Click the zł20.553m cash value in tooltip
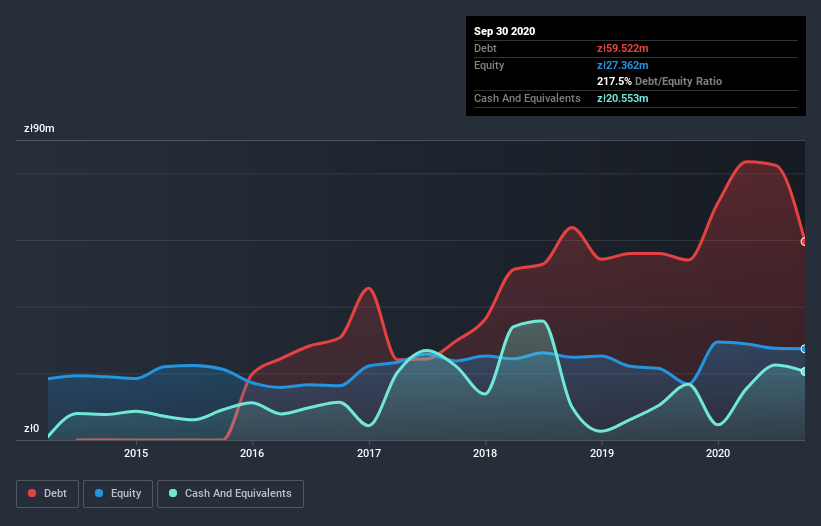Viewport: 821px width, 526px height. point(623,98)
